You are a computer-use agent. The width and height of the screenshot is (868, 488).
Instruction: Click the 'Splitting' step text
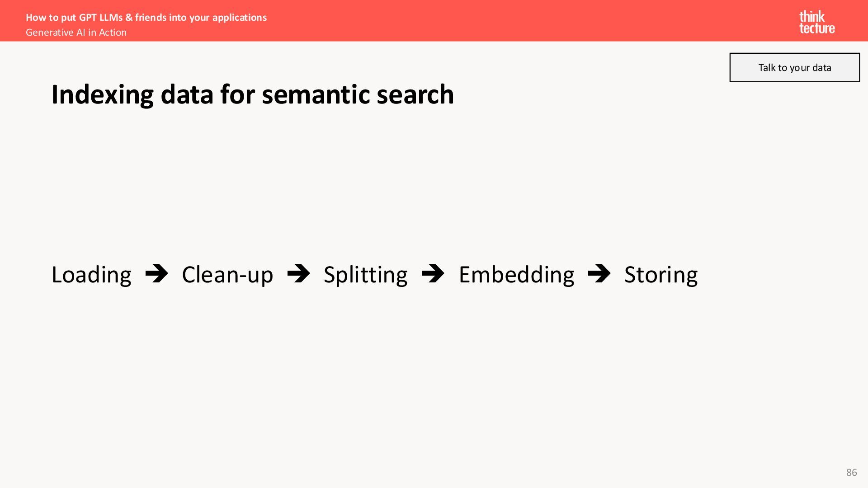point(365,275)
